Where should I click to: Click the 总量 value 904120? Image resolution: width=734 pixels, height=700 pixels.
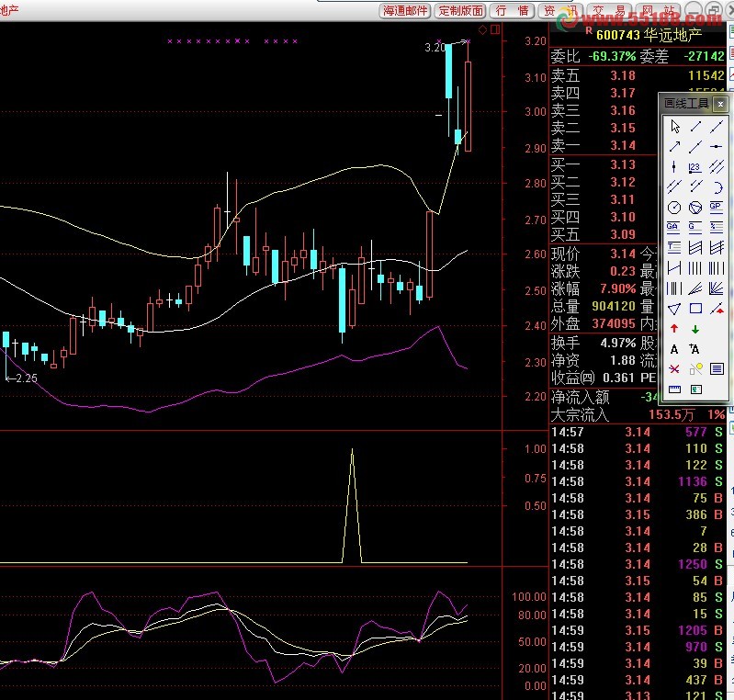click(x=614, y=306)
